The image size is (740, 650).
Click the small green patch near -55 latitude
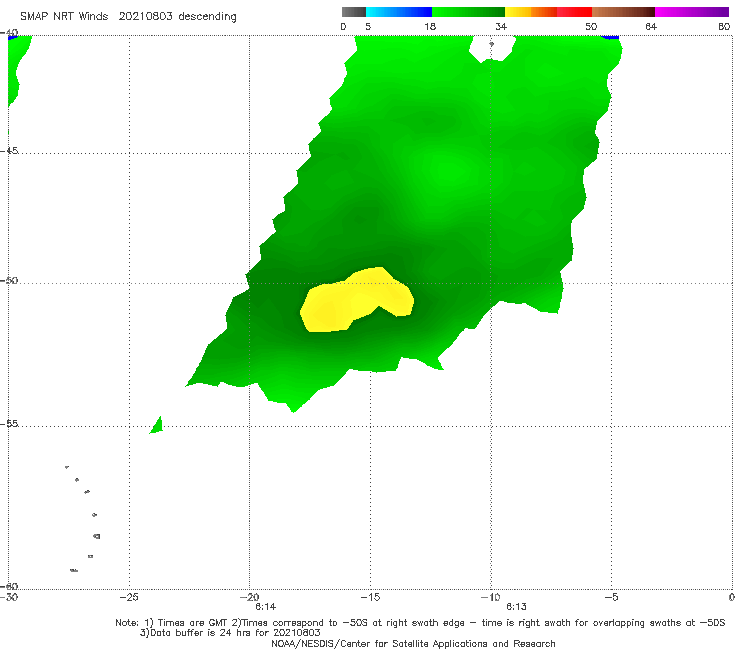(157, 425)
